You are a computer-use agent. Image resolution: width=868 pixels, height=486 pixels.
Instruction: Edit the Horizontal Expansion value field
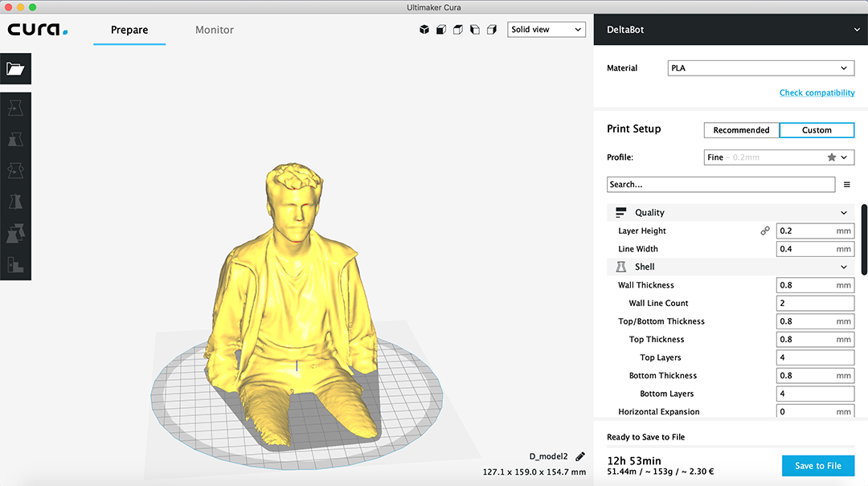(x=815, y=410)
